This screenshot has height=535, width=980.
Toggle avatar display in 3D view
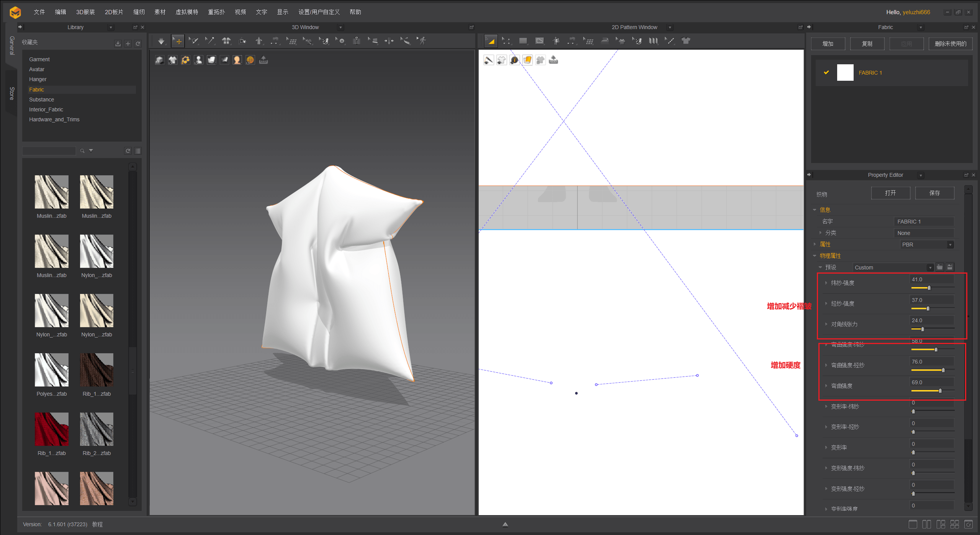pyautogui.click(x=198, y=60)
